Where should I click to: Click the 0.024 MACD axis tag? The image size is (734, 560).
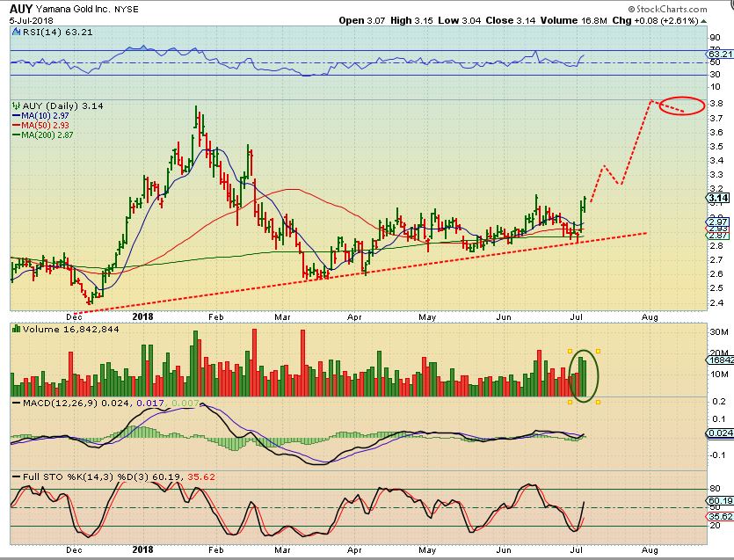[720, 433]
